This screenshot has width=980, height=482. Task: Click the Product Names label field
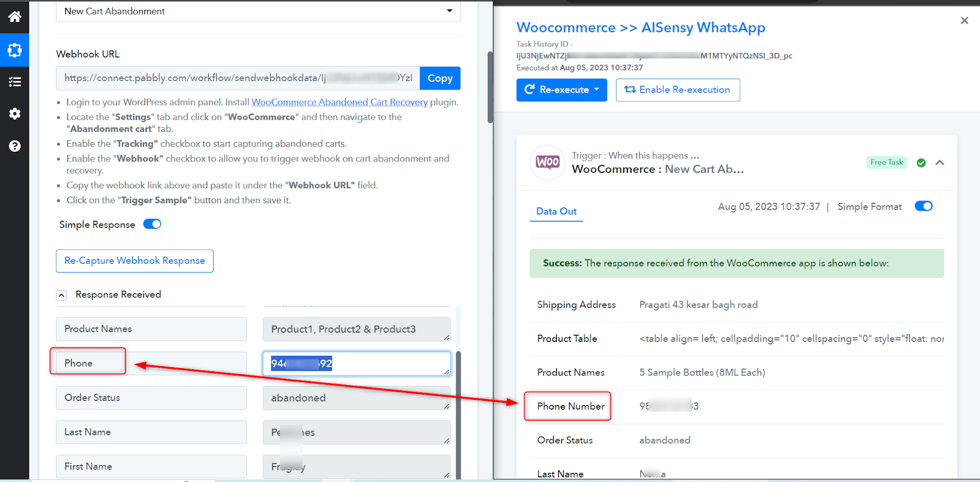click(x=151, y=329)
